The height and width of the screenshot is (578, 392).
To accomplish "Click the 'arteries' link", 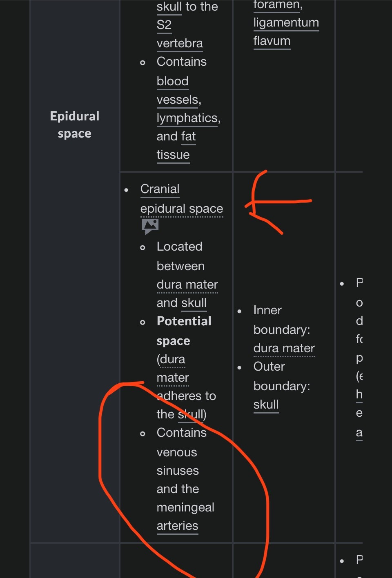I will point(178,526).
